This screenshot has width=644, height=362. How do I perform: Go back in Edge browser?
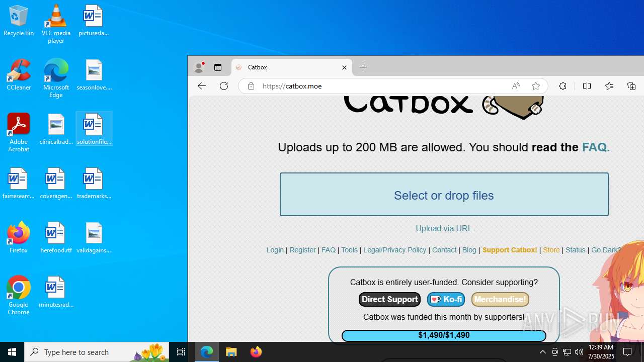click(x=202, y=86)
